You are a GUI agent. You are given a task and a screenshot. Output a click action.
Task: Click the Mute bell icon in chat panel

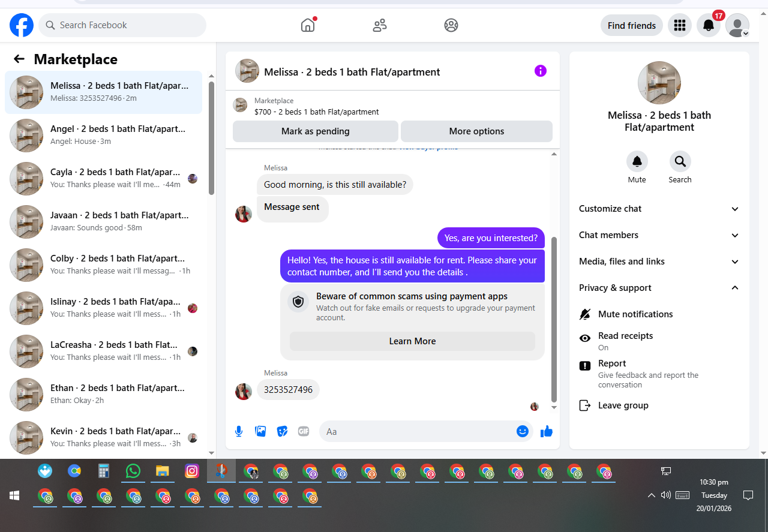pyautogui.click(x=637, y=161)
